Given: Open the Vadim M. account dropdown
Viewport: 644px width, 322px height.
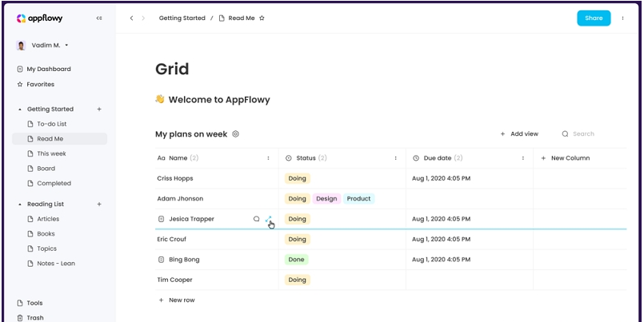Looking at the screenshot, I should [x=66, y=45].
